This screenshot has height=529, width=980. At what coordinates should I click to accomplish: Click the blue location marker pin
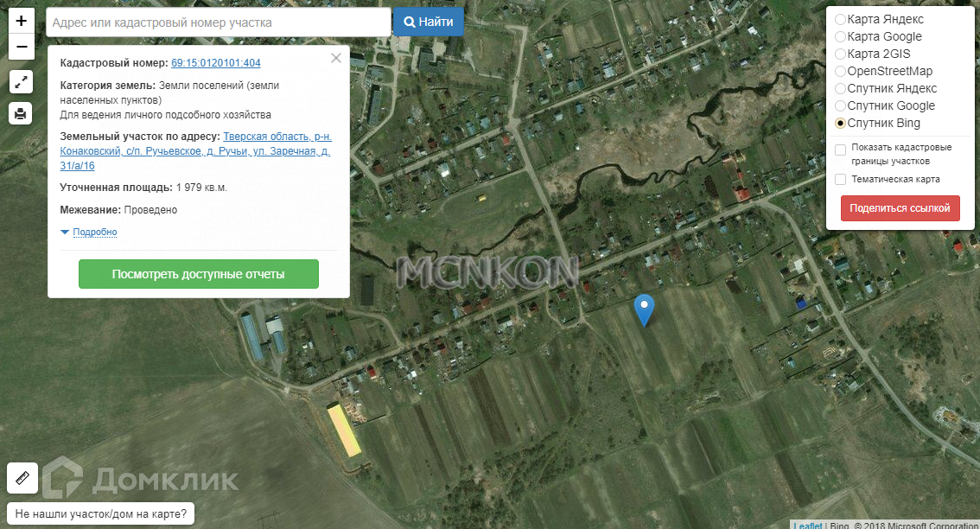point(644,310)
